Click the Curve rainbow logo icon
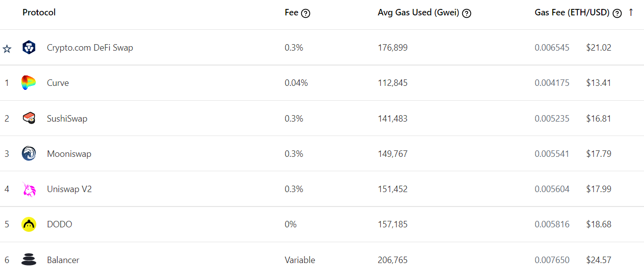 tap(29, 83)
